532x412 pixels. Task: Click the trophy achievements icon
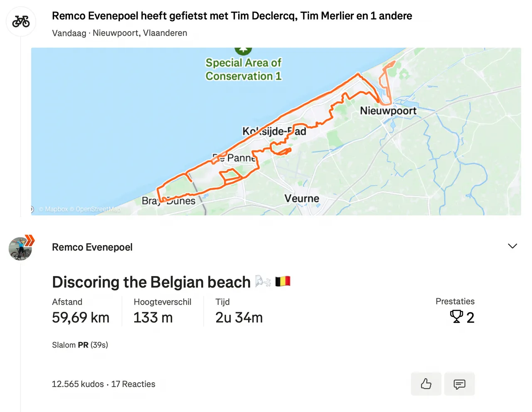tap(456, 317)
